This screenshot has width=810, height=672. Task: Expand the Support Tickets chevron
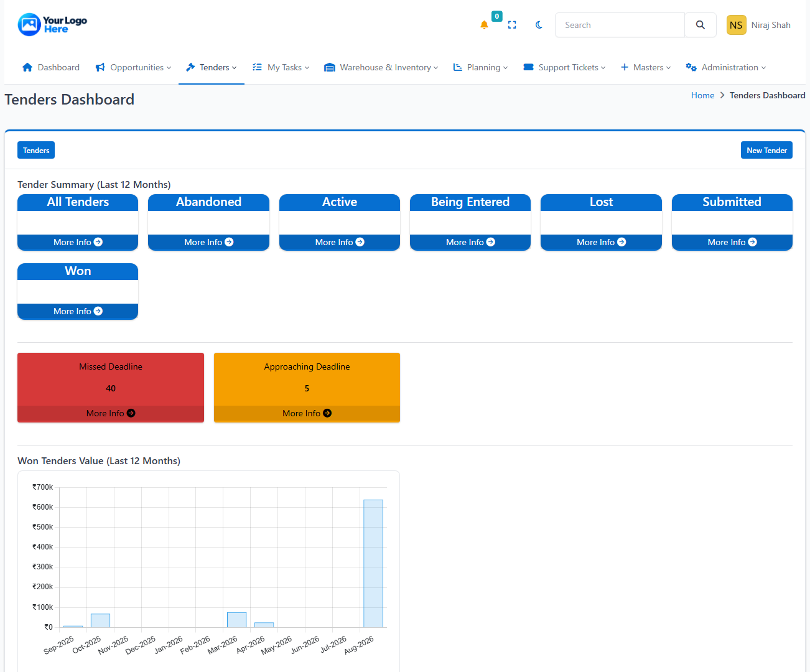click(x=603, y=68)
